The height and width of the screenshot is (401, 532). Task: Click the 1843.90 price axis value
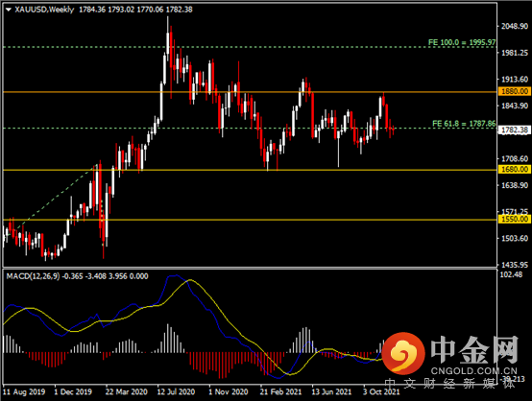coord(515,106)
